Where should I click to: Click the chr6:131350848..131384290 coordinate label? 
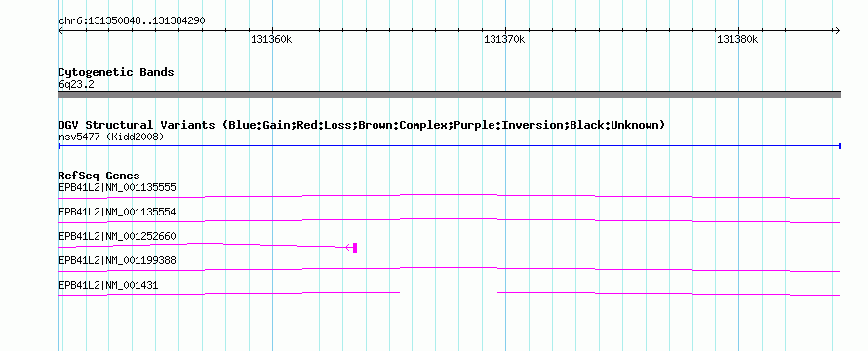point(132,20)
